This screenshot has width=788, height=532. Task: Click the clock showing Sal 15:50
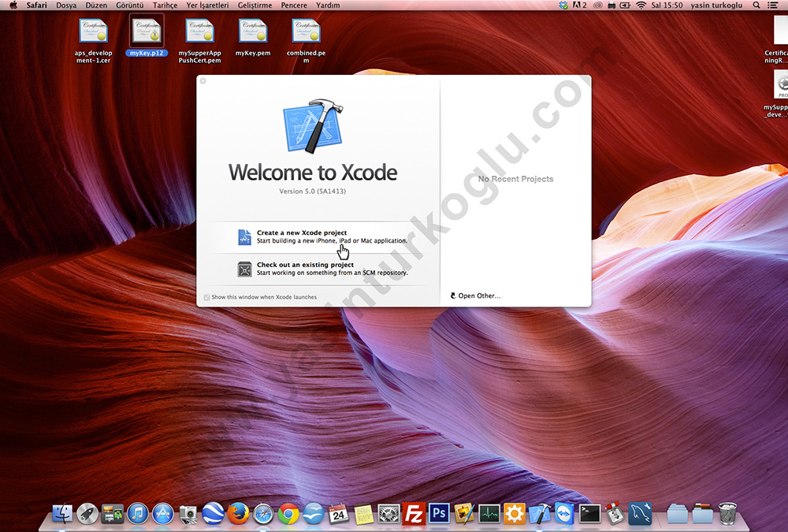pyautogui.click(x=667, y=5)
